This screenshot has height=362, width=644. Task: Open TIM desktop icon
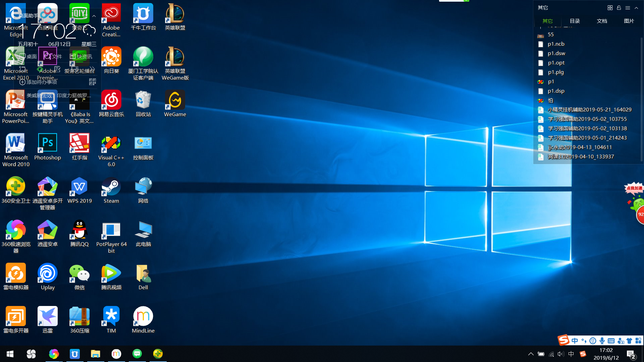111,320
